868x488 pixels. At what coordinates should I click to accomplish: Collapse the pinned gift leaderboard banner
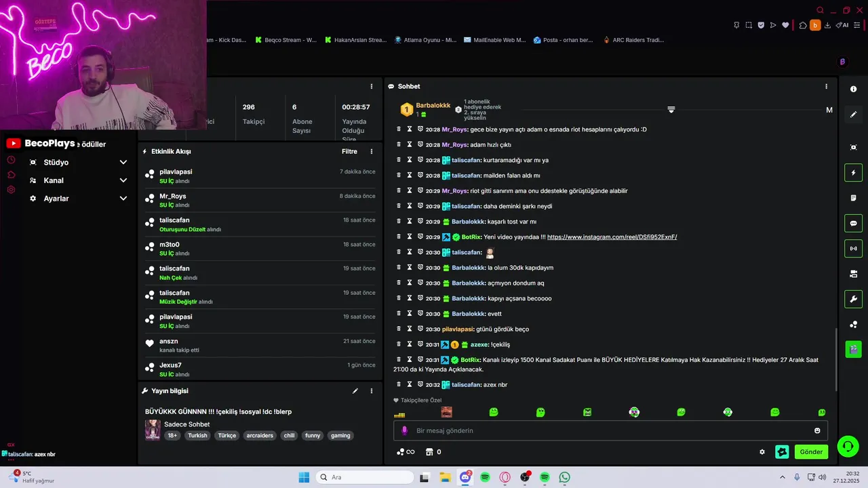[671, 110]
